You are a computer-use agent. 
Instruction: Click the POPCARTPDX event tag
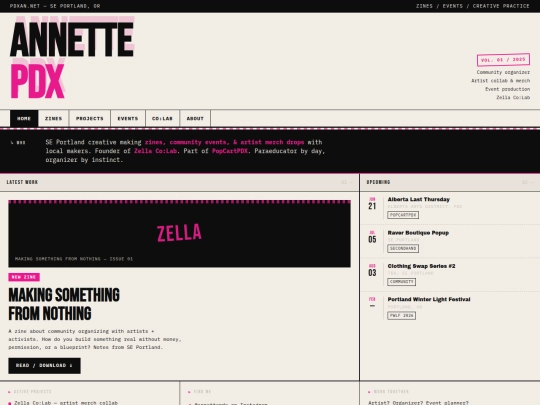coord(403,215)
